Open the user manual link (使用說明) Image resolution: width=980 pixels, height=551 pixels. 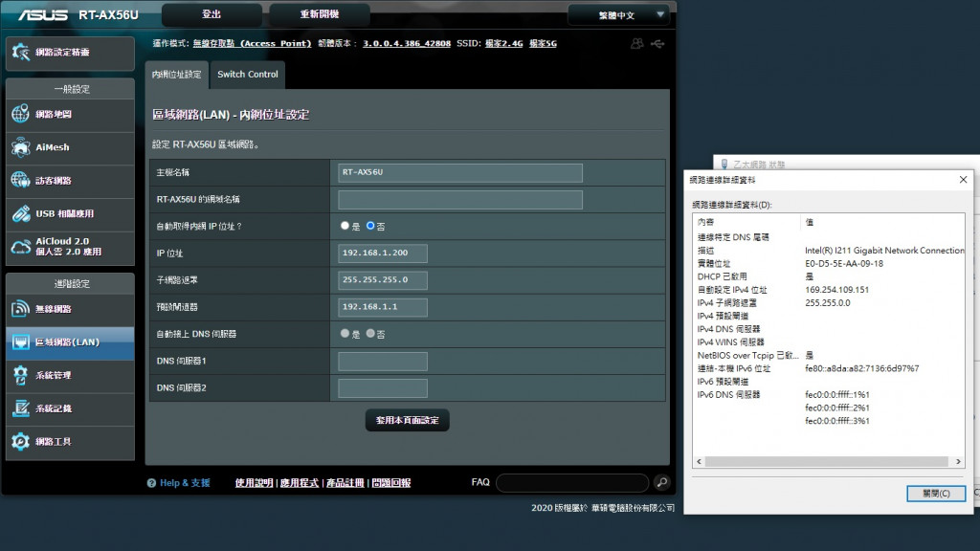click(x=254, y=483)
